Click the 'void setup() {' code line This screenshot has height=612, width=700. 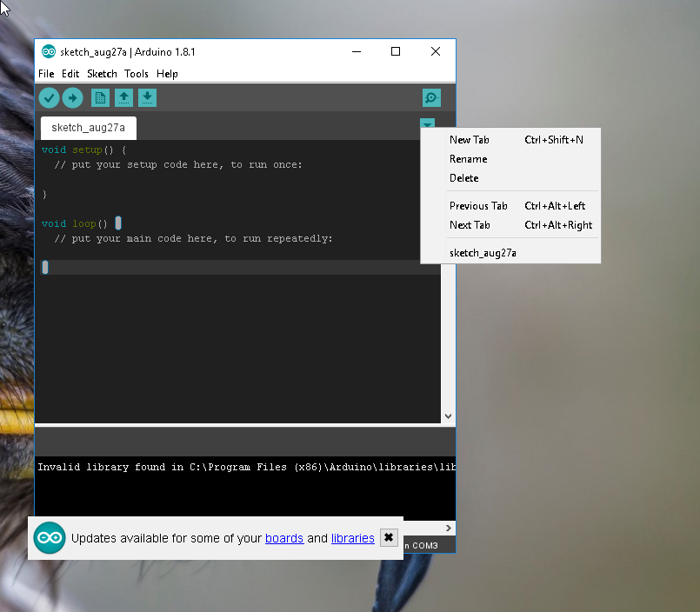84,150
